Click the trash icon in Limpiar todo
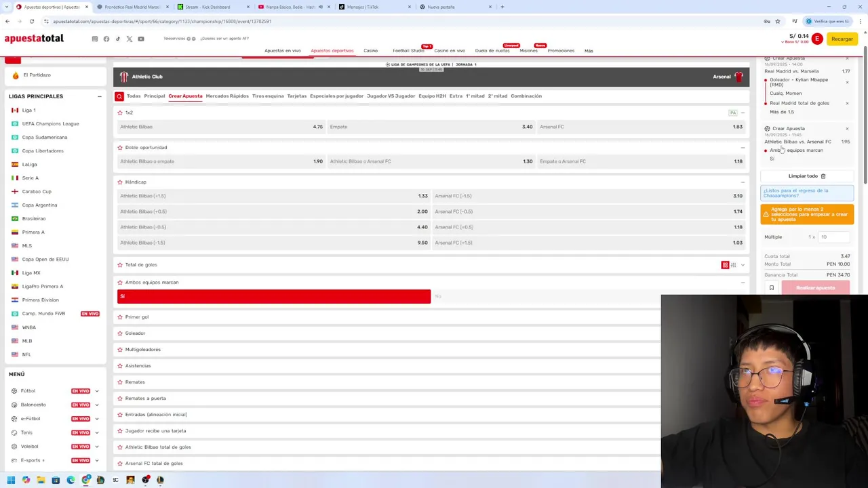The height and width of the screenshot is (488, 868). 823,176
